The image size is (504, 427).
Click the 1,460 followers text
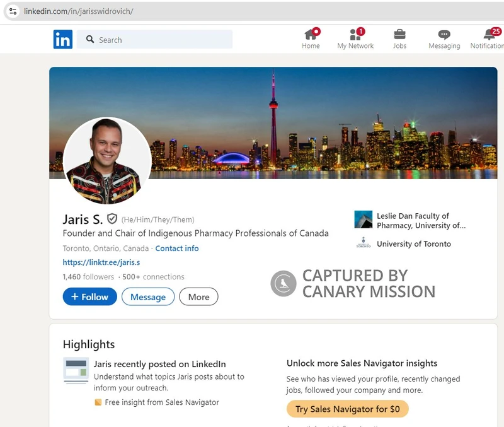88,277
